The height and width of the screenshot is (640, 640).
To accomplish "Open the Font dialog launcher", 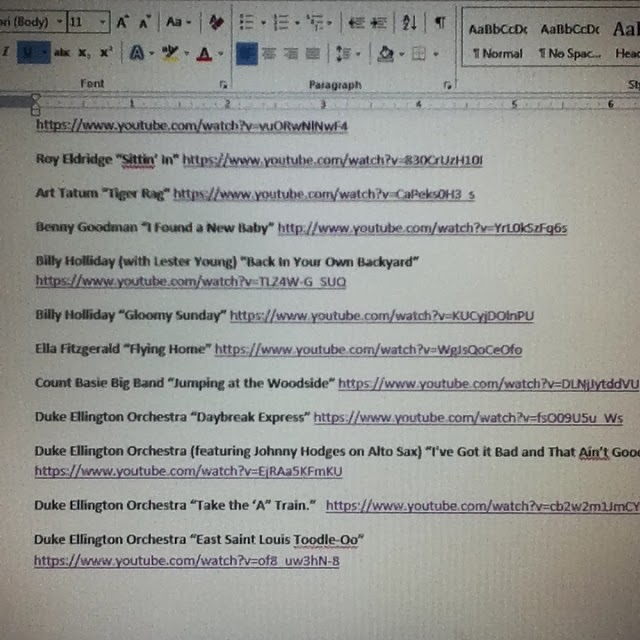I will [x=223, y=84].
